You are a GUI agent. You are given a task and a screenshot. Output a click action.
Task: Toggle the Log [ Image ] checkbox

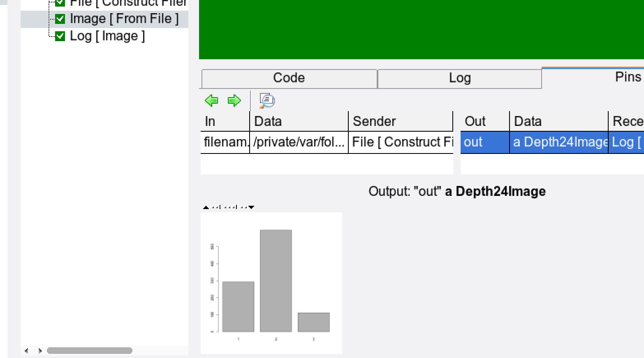[x=60, y=36]
